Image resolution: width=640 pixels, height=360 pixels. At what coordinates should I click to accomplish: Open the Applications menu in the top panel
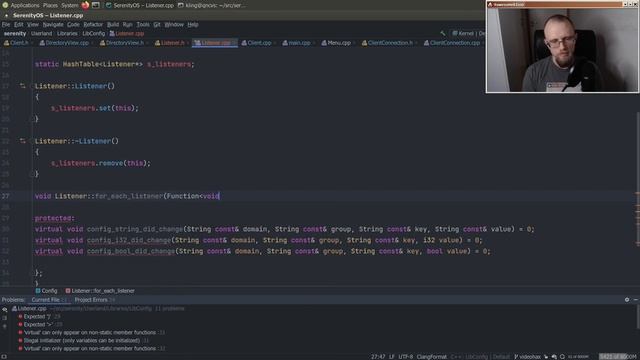pyautogui.click(x=25, y=5)
